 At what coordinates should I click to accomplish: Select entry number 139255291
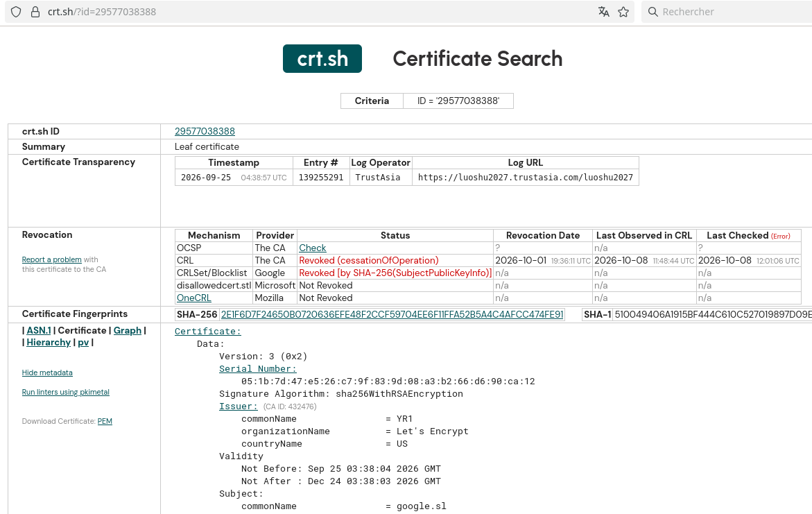point(321,177)
